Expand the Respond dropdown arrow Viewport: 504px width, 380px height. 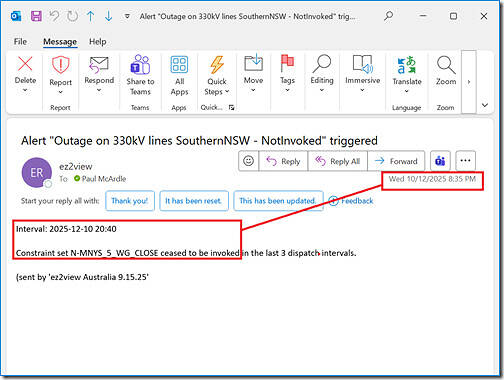99,90
